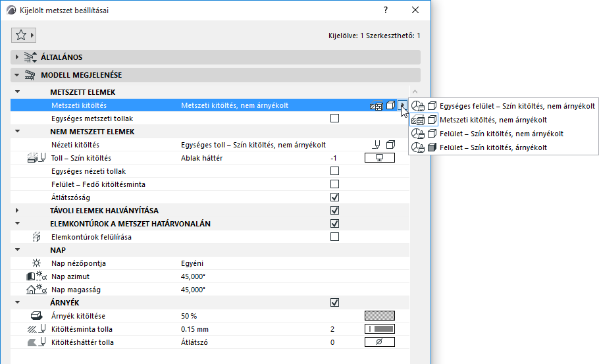Click the Árnyék kitöltése icon
599x364 pixels.
tap(37, 316)
